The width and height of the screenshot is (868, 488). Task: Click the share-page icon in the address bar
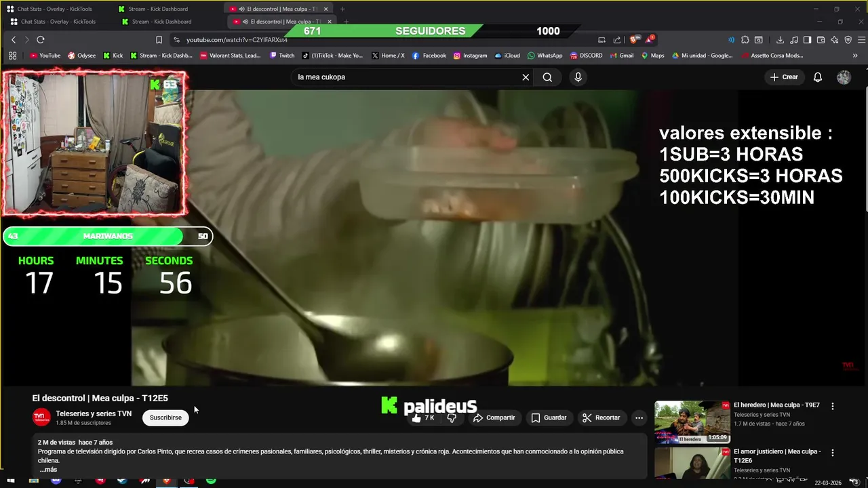pos(617,40)
